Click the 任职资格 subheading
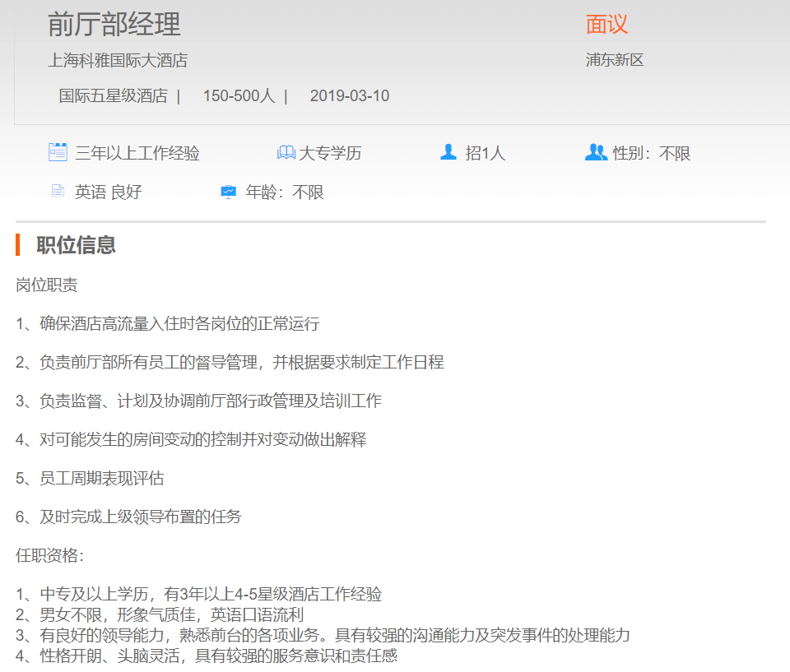The image size is (790, 672). 49,555
